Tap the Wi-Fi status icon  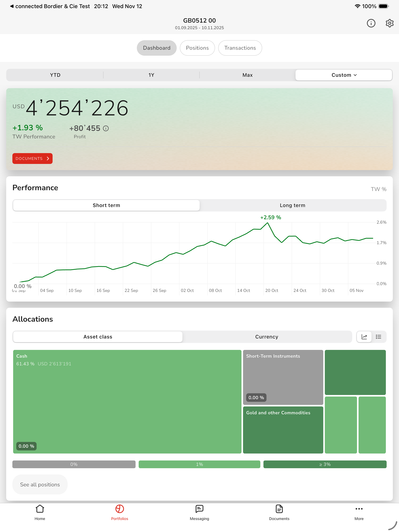(x=357, y=6)
